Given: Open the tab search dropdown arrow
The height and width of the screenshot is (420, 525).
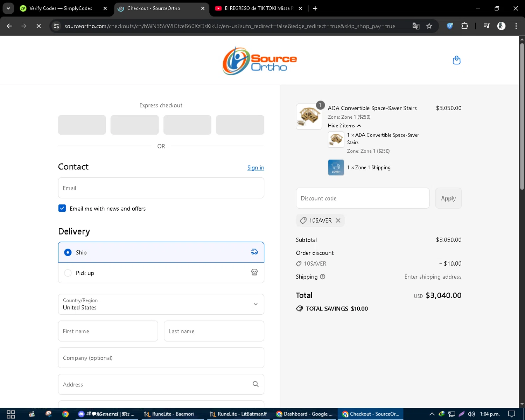Looking at the screenshot, I should [8, 8].
